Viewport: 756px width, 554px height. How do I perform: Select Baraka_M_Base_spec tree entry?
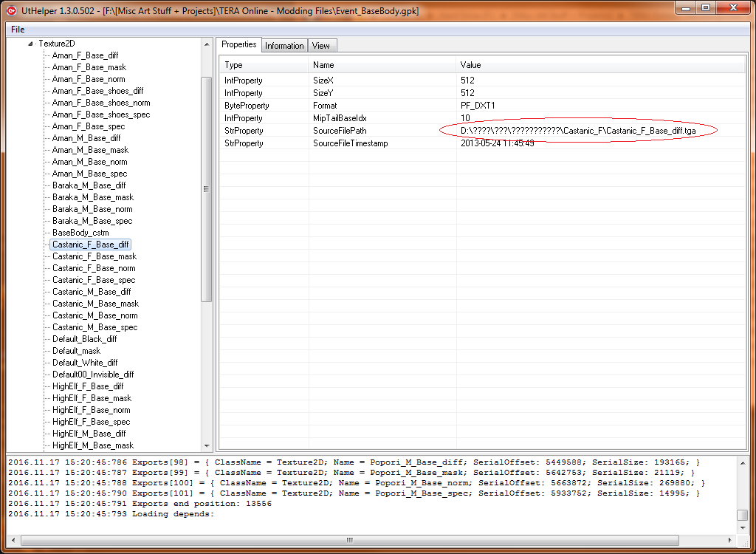pos(92,221)
